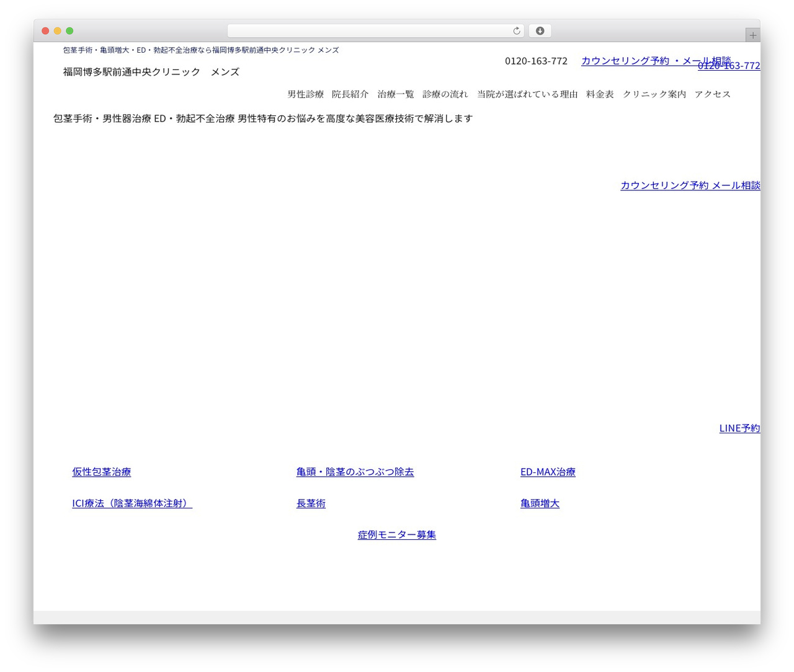Open the 院長紹介 menu item
The height and width of the screenshot is (672, 794).
pos(350,94)
